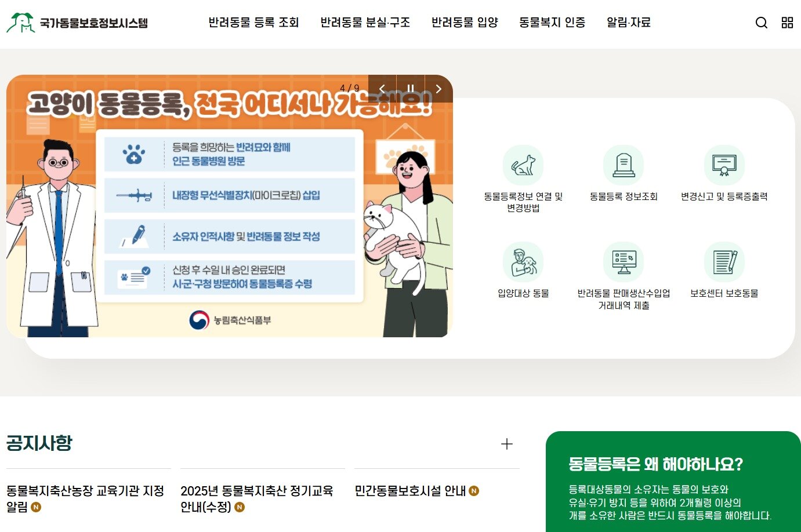The image size is (801, 532).
Task: Click the 동물등록정보 연결 cat icon
Action: pos(523,165)
